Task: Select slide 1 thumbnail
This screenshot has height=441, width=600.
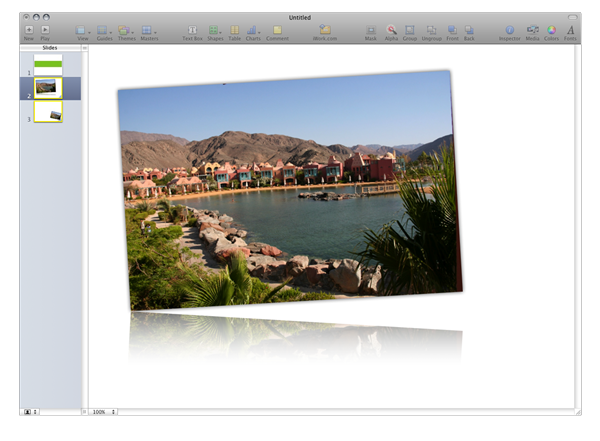Action: (x=48, y=65)
